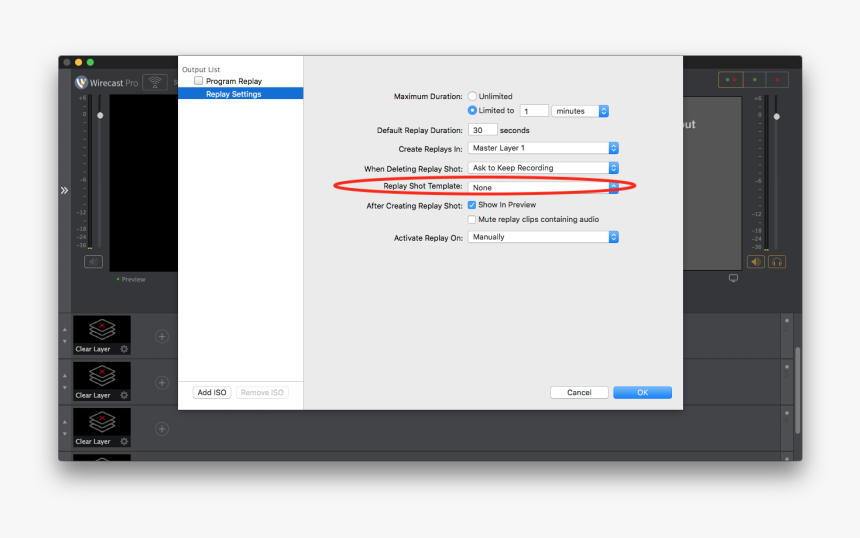Choose Unlimited maximum duration

472,96
